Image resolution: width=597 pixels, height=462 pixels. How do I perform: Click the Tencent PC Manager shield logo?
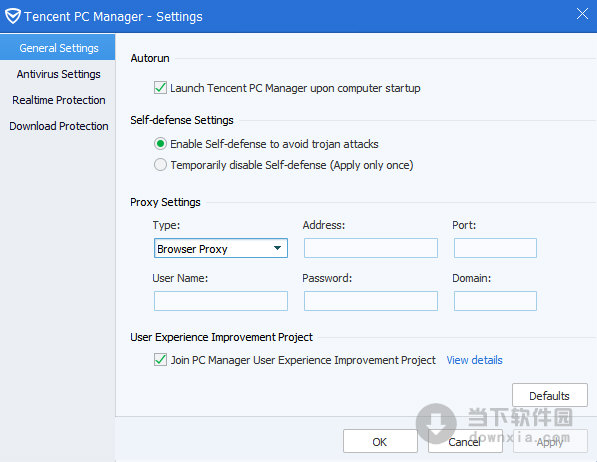click(x=13, y=16)
